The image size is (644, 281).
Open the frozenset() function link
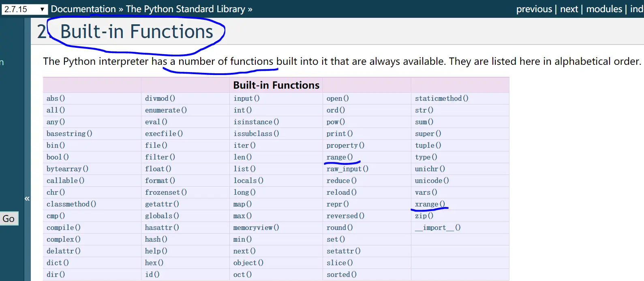click(166, 192)
